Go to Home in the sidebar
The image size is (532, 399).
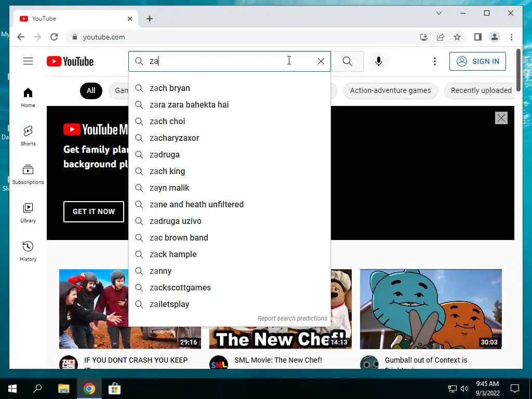pos(28,98)
